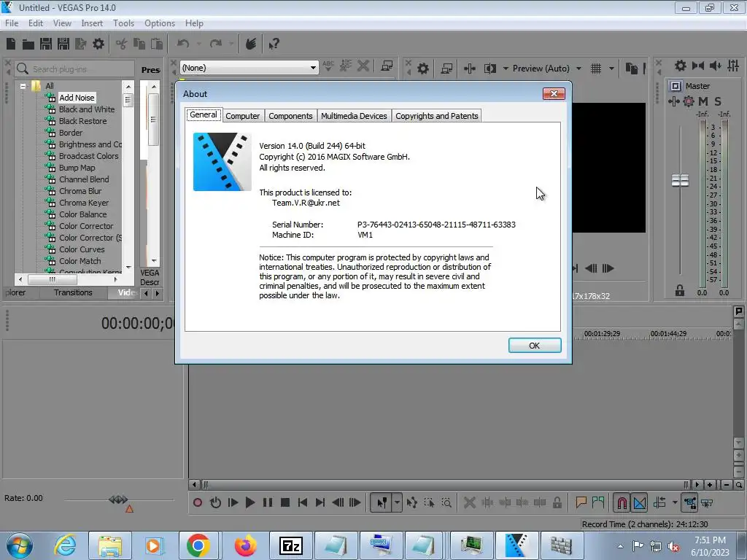Toggle the Master fader lock icon
The image size is (747, 560).
(680, 290)
